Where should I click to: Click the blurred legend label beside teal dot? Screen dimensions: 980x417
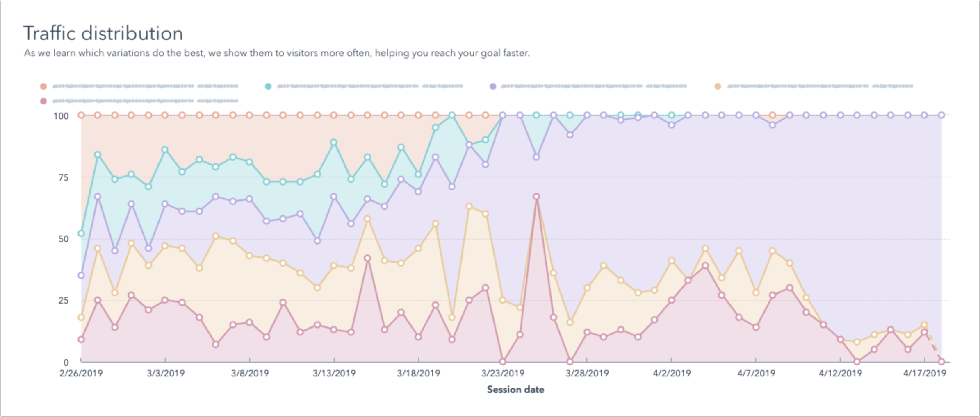(x=370, y=86)
